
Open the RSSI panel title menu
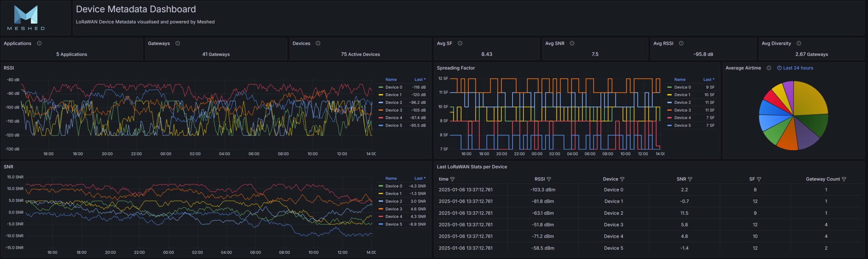click(x=9, y=68)
